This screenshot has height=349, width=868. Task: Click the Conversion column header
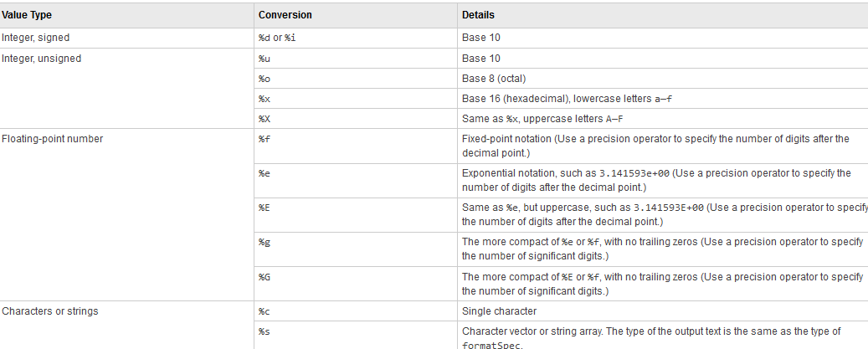tap(285, 15)
